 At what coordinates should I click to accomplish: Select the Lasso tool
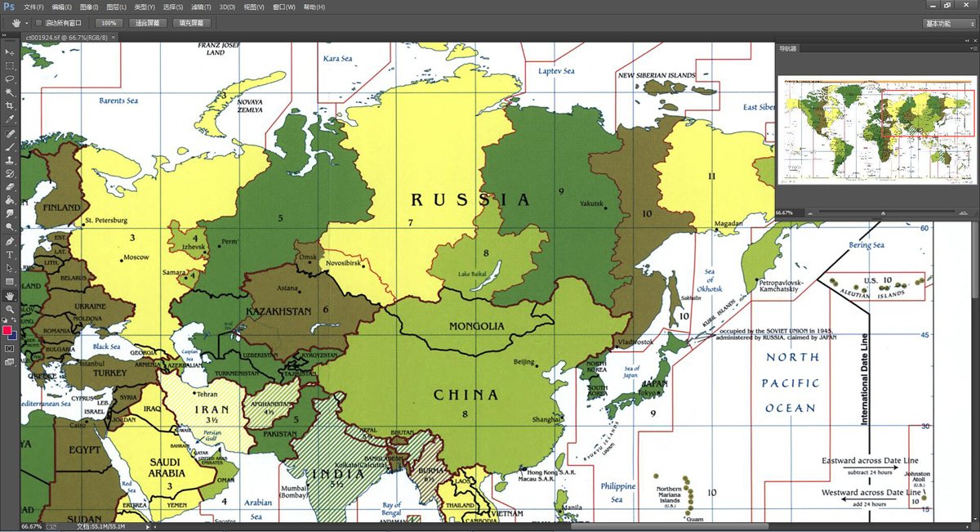tap(10, 78)
